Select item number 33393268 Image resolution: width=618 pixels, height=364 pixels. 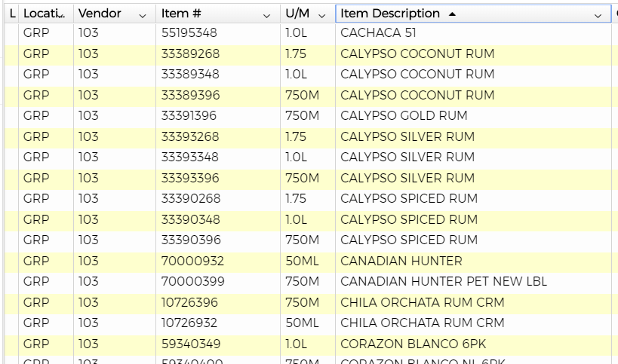click(x=190, y=136)
